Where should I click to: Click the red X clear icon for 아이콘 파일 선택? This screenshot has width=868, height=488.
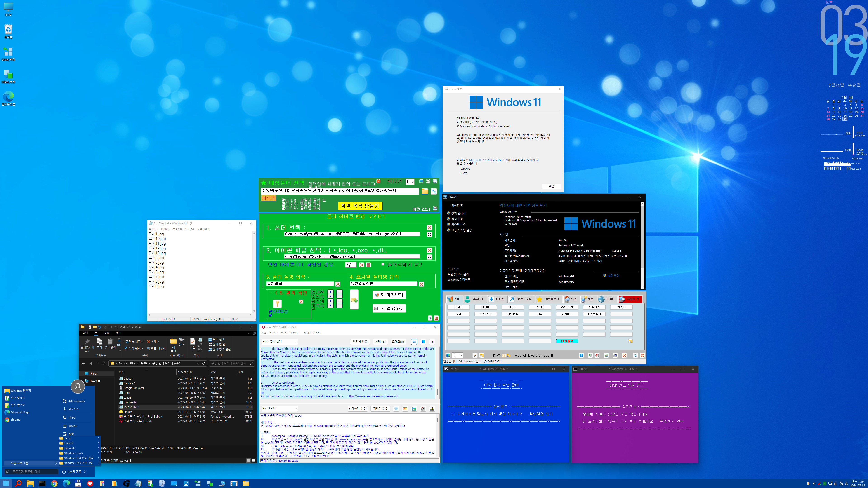429,250
